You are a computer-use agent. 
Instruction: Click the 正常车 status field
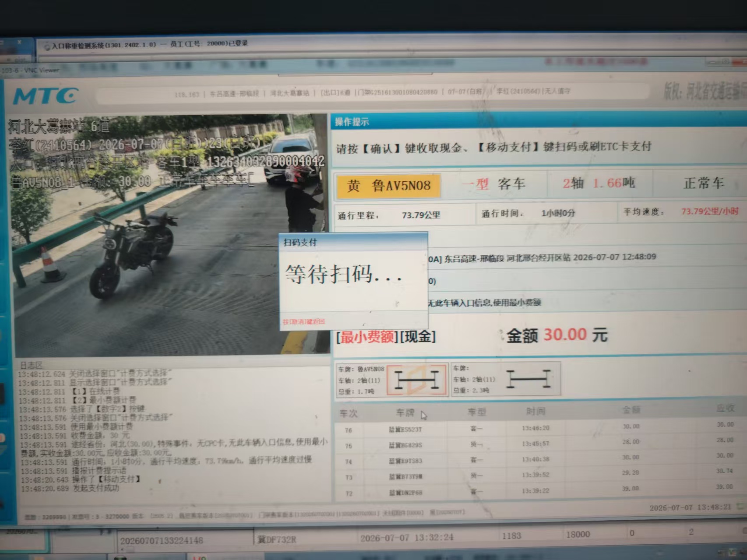coord(704,183)
